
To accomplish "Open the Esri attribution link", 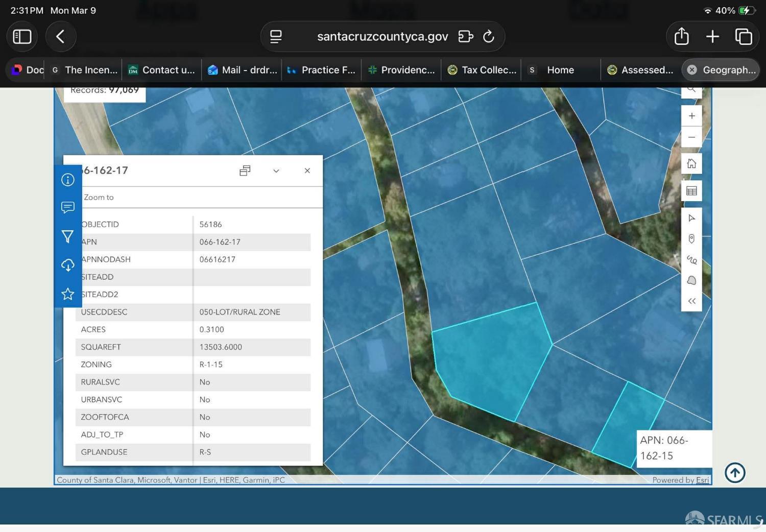I will (x=702, y=480).
